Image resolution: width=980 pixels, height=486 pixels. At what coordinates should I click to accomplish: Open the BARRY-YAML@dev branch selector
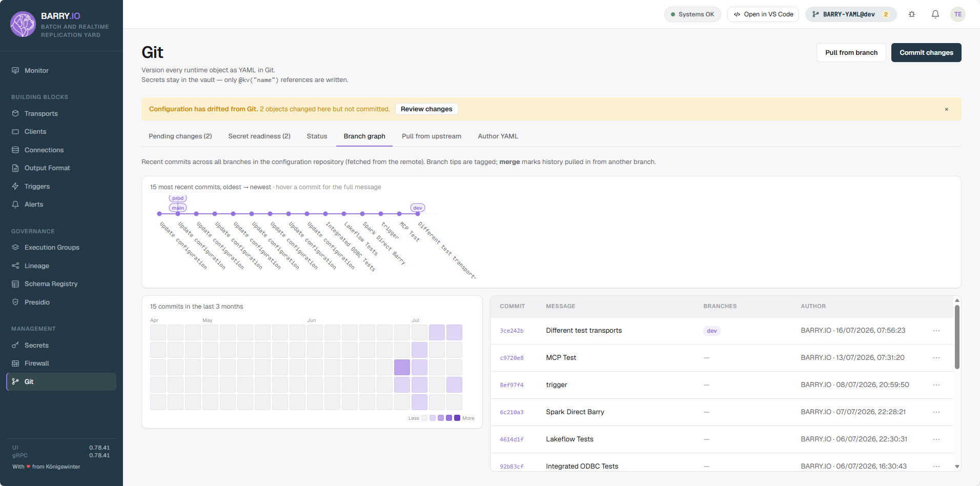coord(850,14)
